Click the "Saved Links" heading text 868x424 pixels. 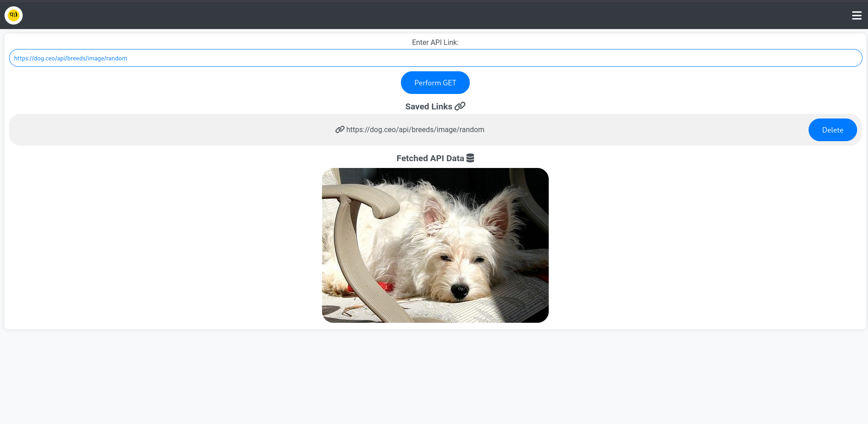coord(429,107)
